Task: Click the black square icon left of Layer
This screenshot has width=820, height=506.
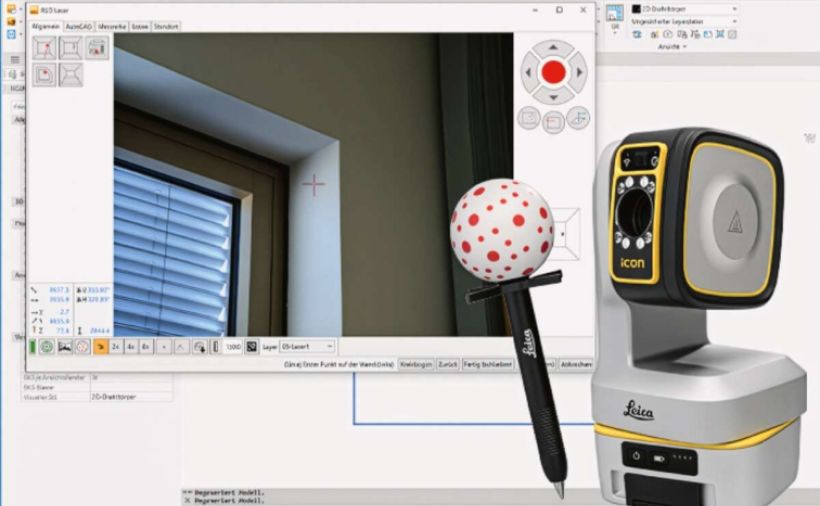Action: [252, 346]
